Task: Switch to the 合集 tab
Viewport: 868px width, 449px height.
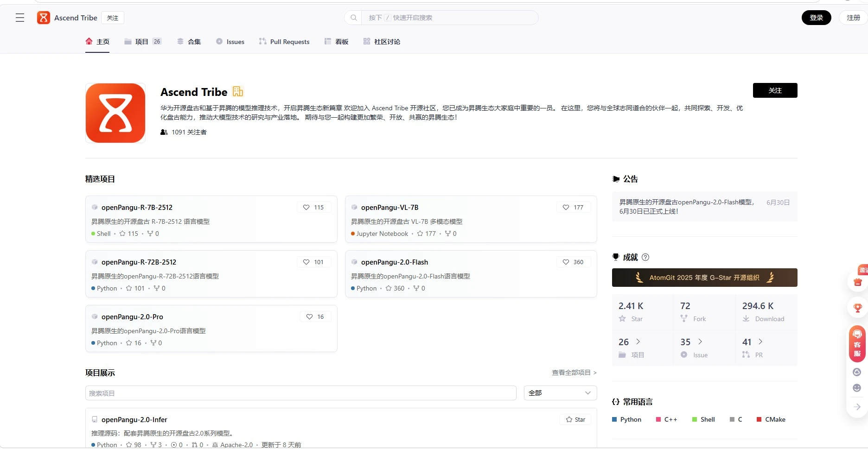Action: [189, 42]
